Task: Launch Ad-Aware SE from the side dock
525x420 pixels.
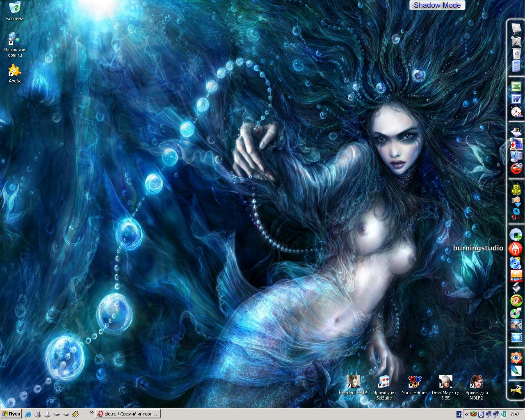Action: pyautogui.click(x=516, y=168)
